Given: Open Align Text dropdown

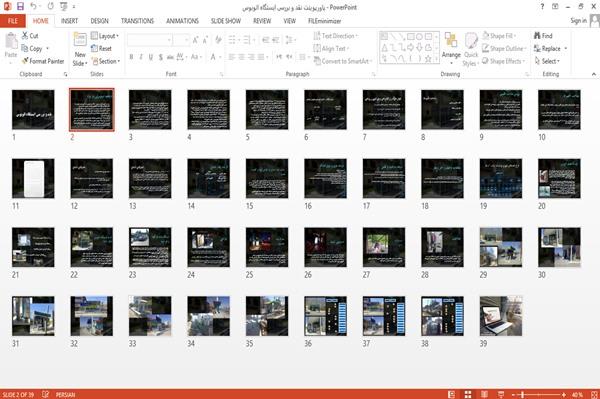Looking at the screenshot, I should 331,48.
